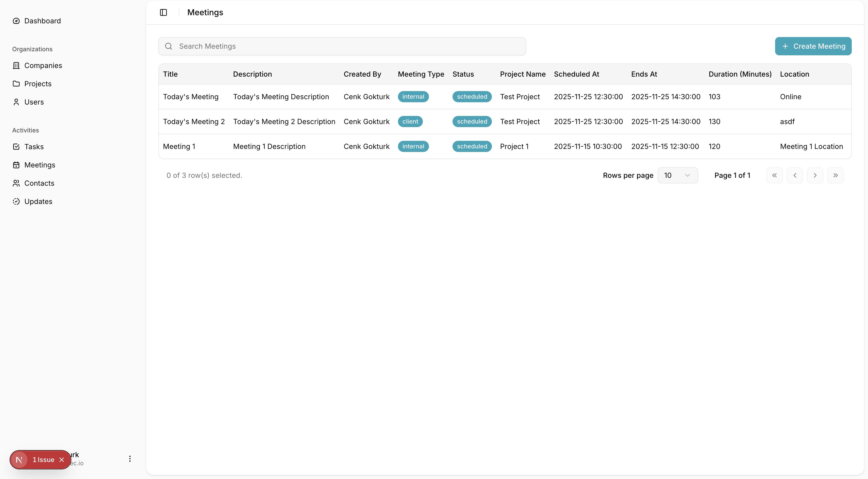The width and height of the screenshot is (868, 479).
Task: Dismiss the issue badge with the X
Action: [x=62, y=459]
